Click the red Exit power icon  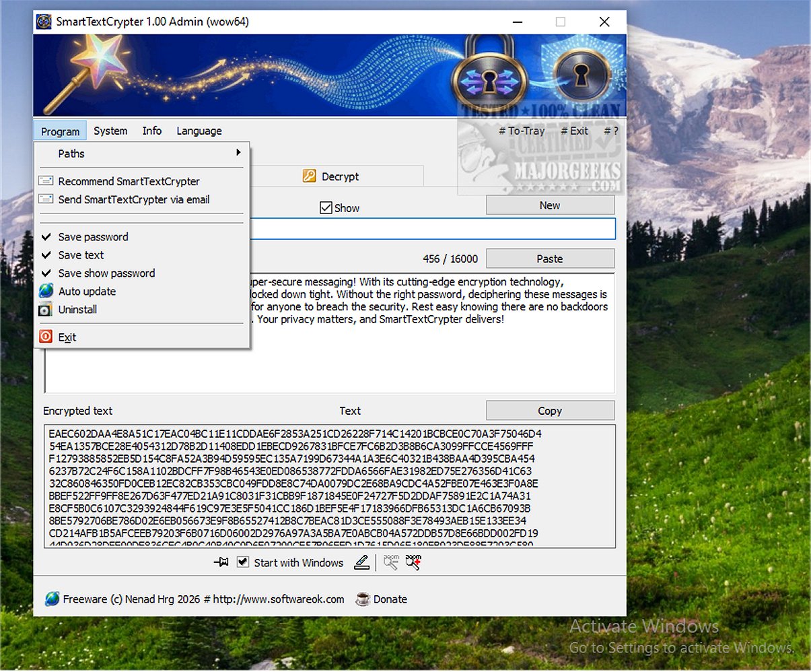tap(46, 337)
